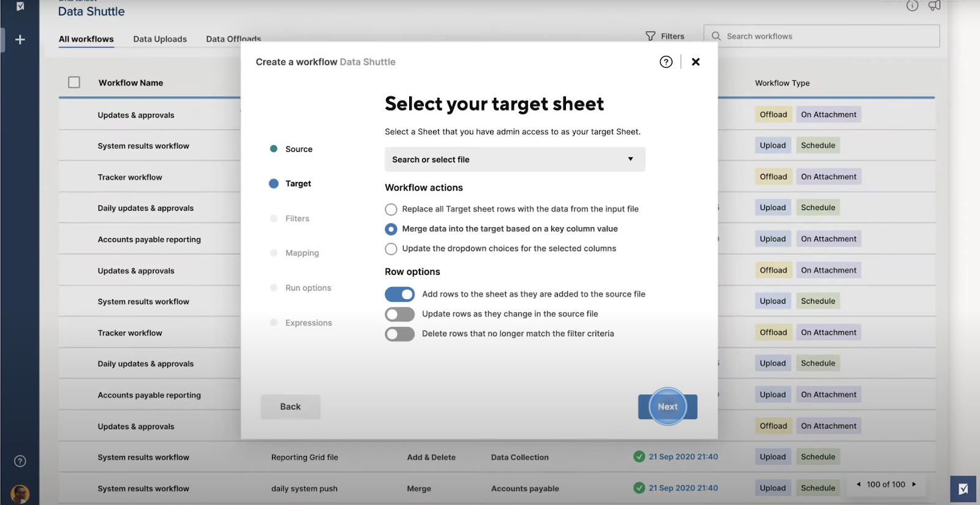
Task: Click the Data Collection cell
Action: (520, 457)
